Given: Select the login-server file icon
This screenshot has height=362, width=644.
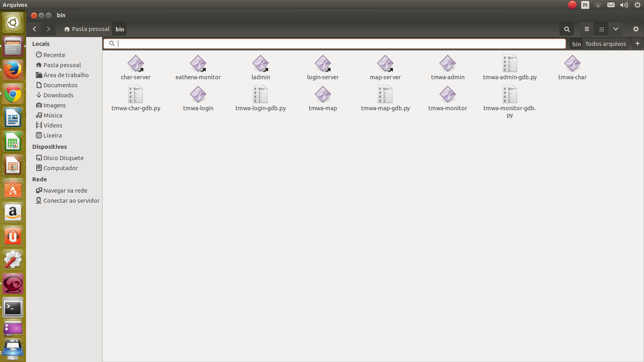Looking at the screenshot, I should [x=323, y=64].
